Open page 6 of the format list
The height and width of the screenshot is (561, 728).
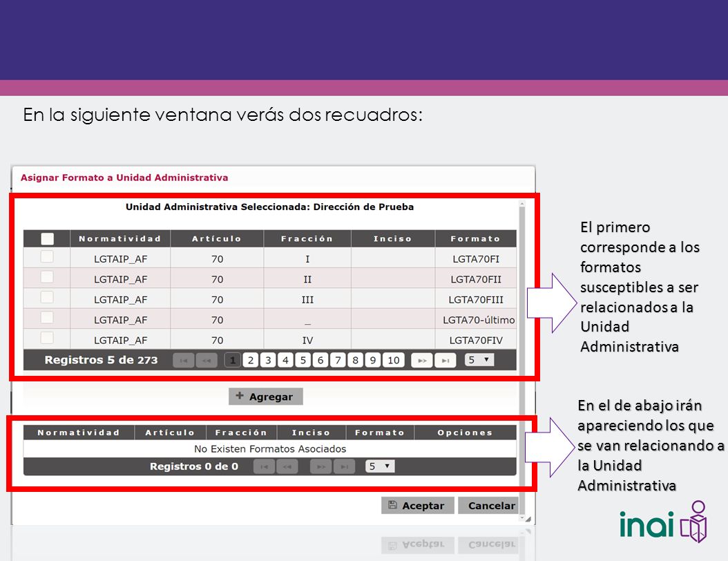pyautogui.click(x=320, y=361)
